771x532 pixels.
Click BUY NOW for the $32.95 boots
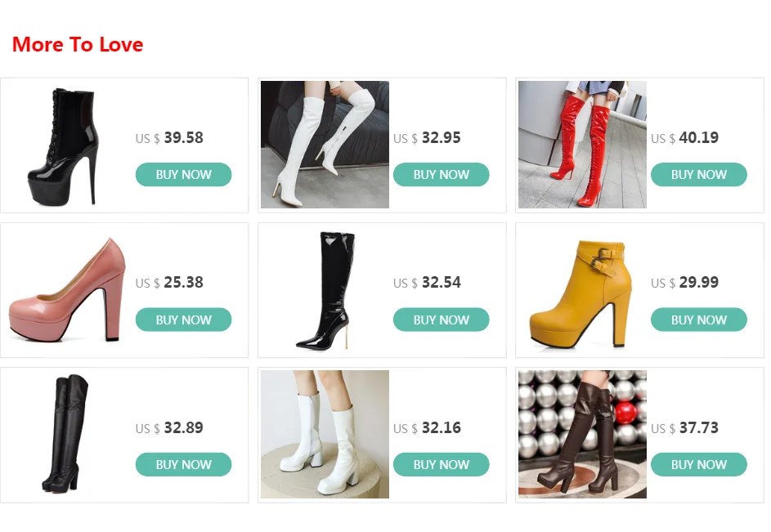coord(441,175)
